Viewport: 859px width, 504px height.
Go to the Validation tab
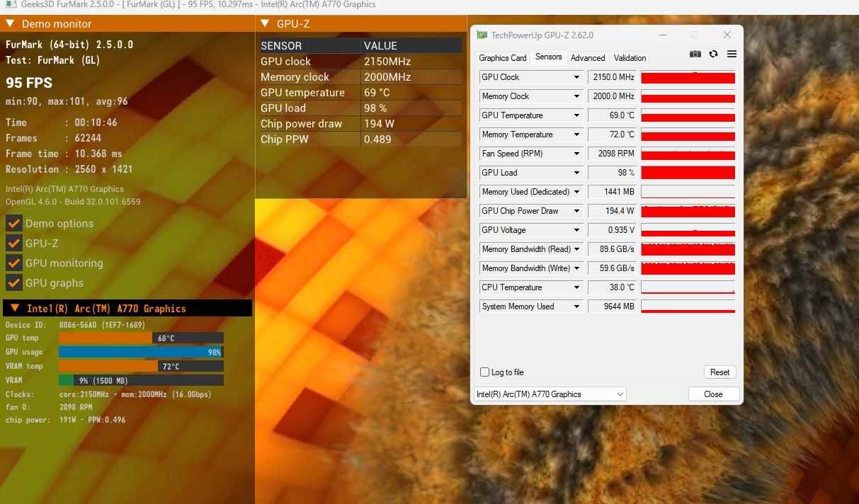pyautogui.click(x=630, y=58)
